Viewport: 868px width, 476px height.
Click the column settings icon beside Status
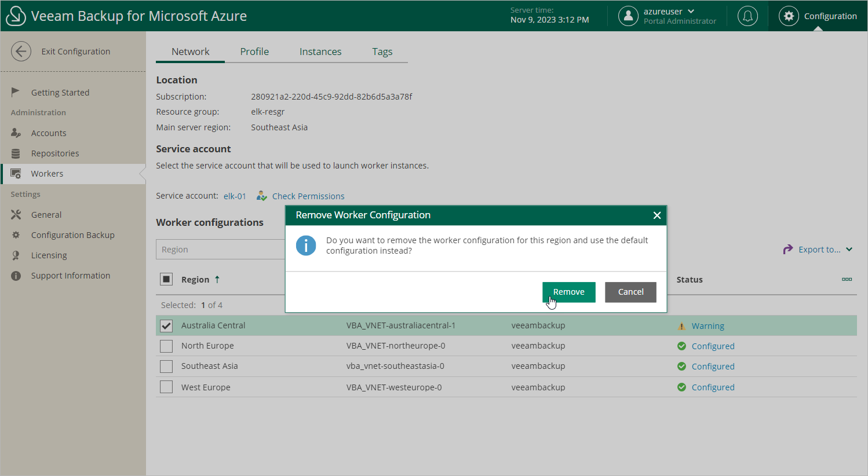(847, 280)
